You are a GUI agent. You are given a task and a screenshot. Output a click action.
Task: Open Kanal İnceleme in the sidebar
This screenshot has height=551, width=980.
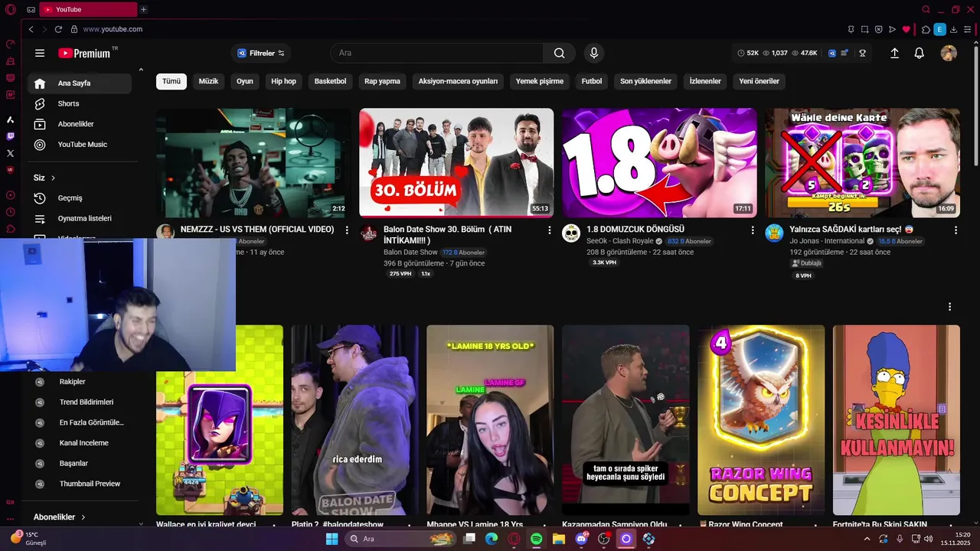[80, 443]
